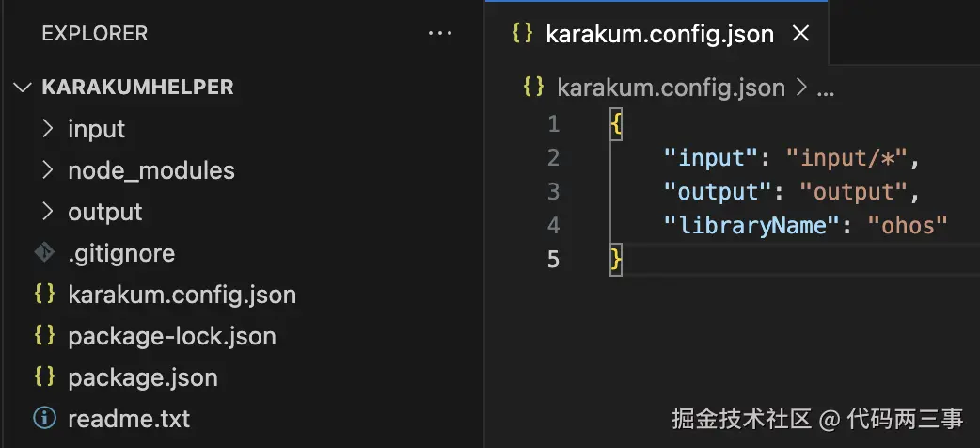The image size is (980, 448).
Task: Click the package-lock.json braces icon
Action: (43, 336)
